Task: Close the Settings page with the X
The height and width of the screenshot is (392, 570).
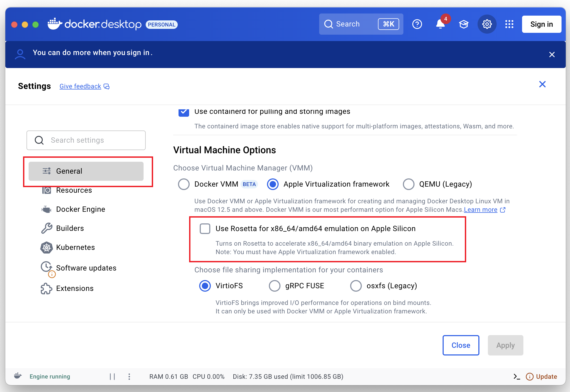Action: click(x=542, y=84)
